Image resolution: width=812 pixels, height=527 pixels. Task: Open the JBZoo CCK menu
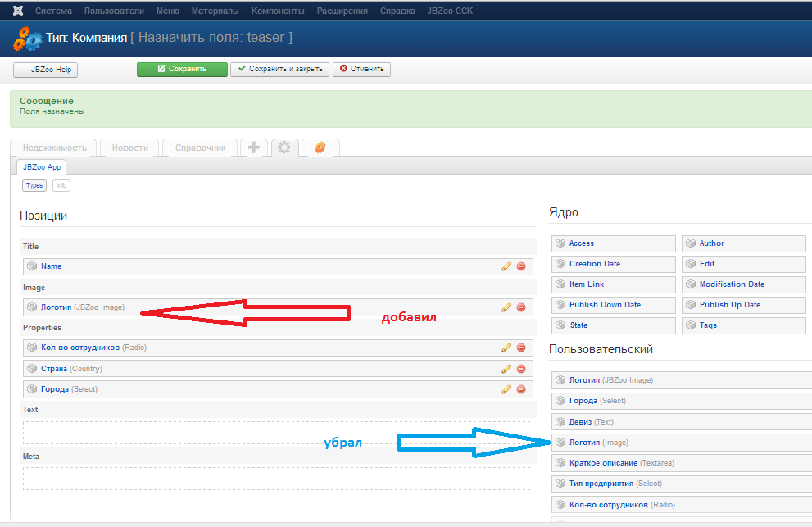tap(450, 11)
